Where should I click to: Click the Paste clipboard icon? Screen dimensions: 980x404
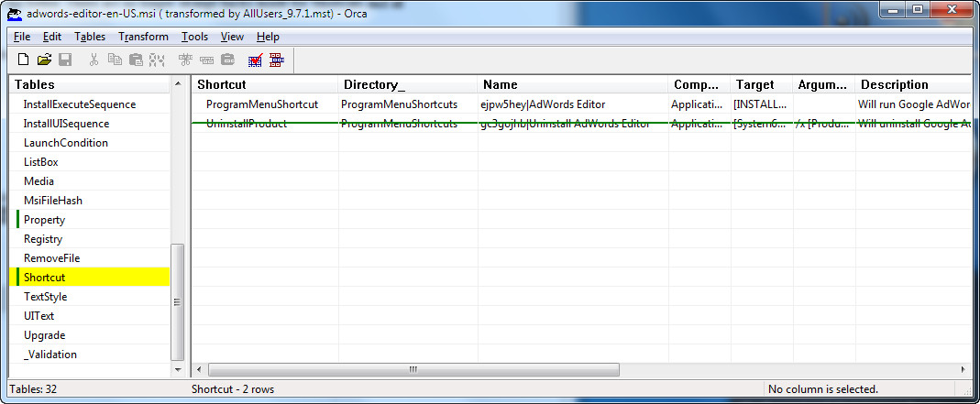136,60
